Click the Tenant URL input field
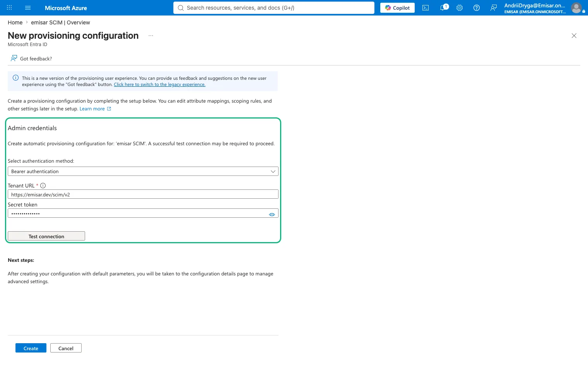The image size is (588, 368). [143, 194]
